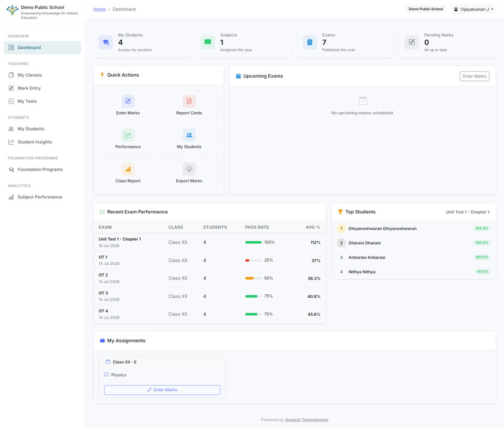Click Enter Marks button in Upcoming Exams

475,76
